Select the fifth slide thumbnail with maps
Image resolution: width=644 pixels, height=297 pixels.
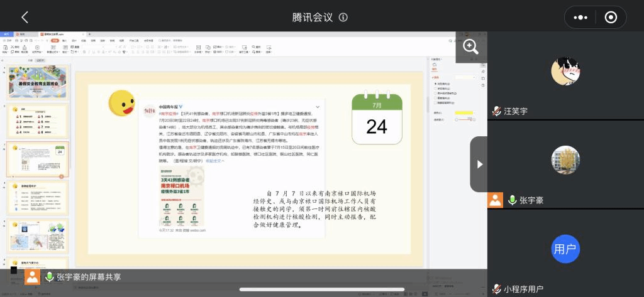pos(37,236)
